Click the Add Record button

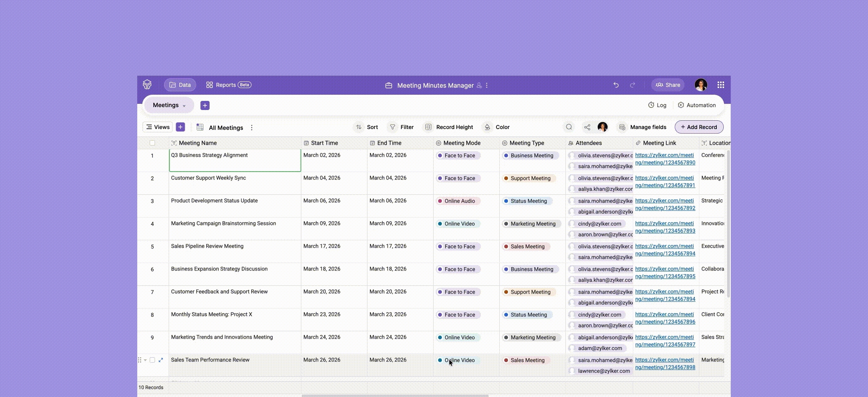click(x=699, y=127)
